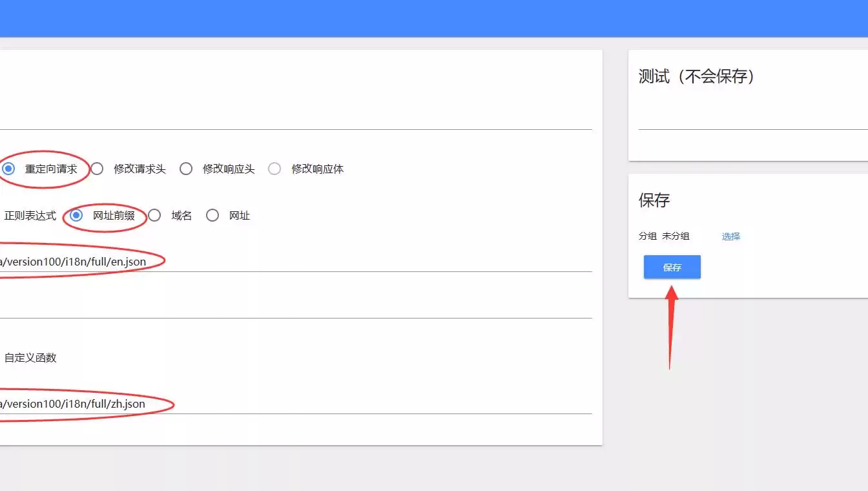This screenshot has width=868, height=491.
Task: Click the 测试（不会保存）panel heading
Action: tap(697, 77)
